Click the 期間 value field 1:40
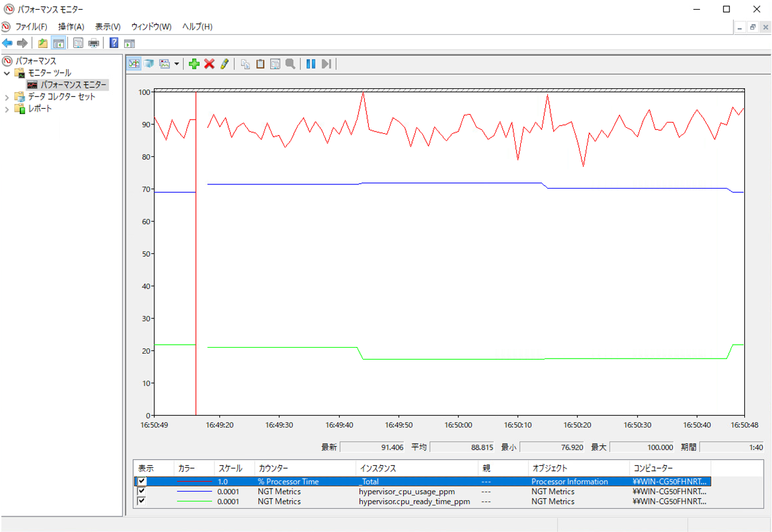 pyautogui.click(x=732, y=447)
